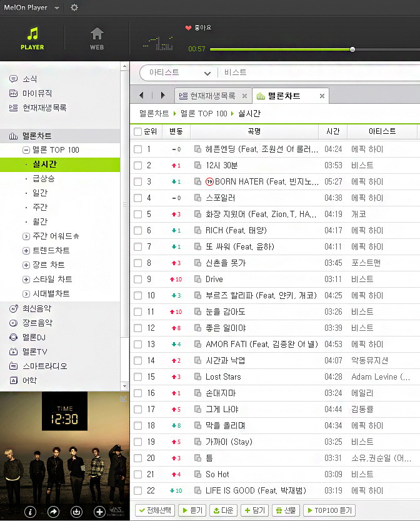The image size is (420, 521).
Task: Click the sidebar scrollbar down arrow
Action: pos(124,386)
